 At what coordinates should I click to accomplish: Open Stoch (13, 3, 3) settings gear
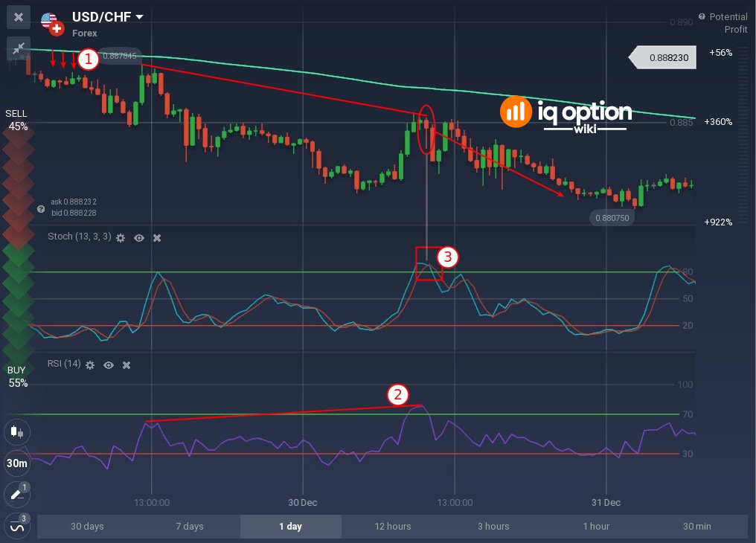pos(121,238)
